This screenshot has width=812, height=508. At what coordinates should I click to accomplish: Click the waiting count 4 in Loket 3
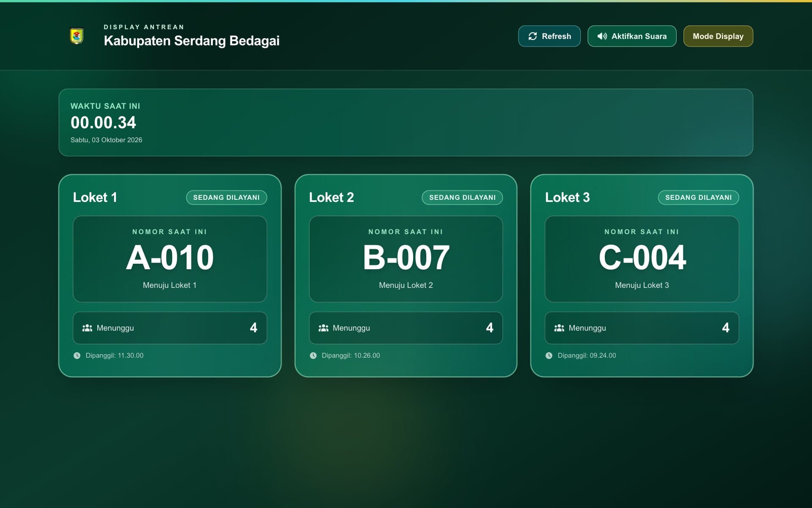(x=726, y=328)
